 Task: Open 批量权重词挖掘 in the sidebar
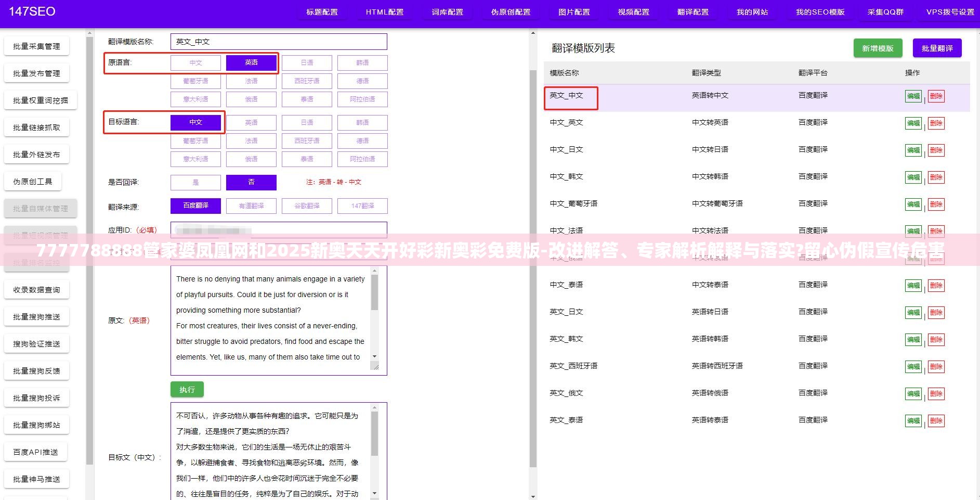(41, 100)
